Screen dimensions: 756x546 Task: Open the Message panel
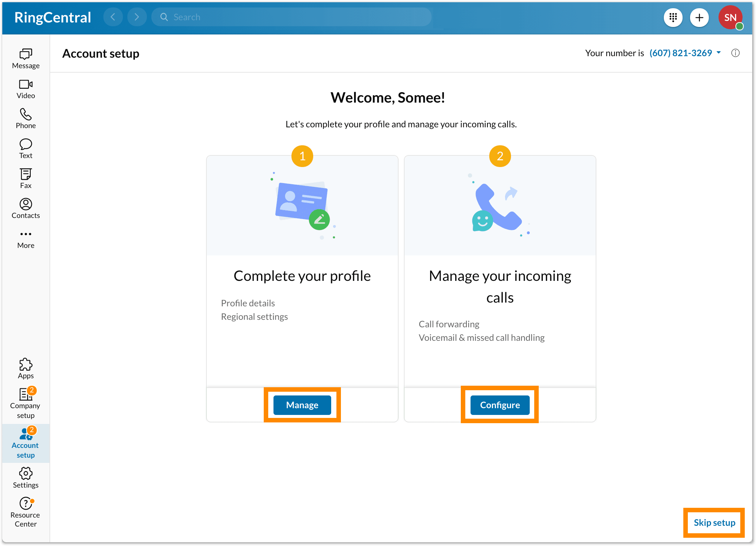[x=25, y=58]
